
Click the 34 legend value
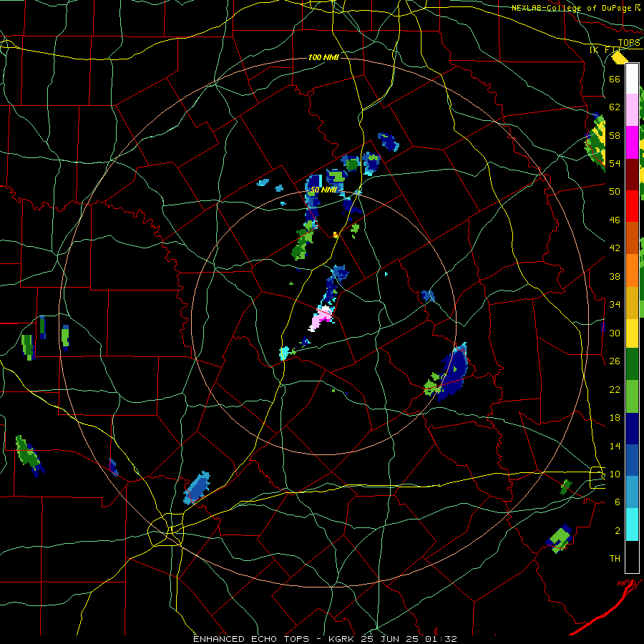pos(615,305)
